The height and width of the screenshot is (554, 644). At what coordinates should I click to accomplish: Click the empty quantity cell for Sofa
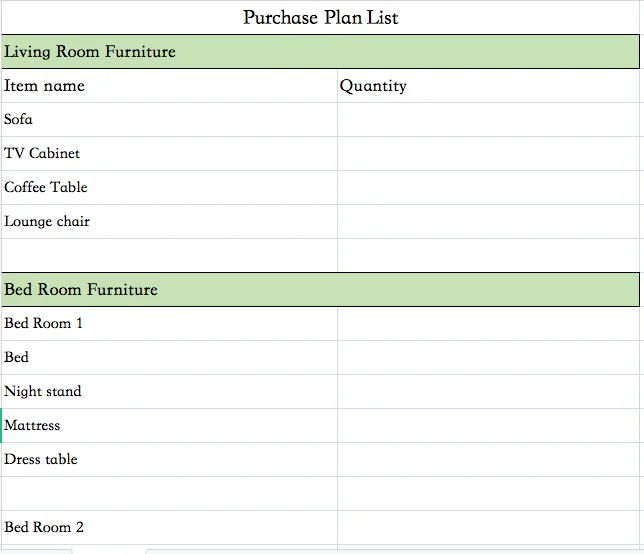(x=488, y=120)
